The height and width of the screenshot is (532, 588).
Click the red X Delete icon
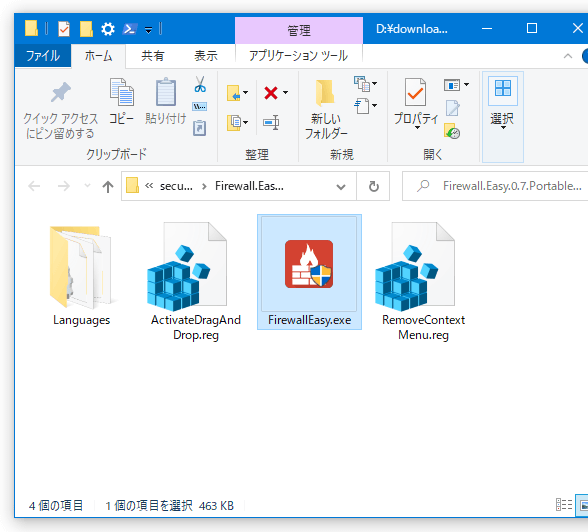point(271,93)
